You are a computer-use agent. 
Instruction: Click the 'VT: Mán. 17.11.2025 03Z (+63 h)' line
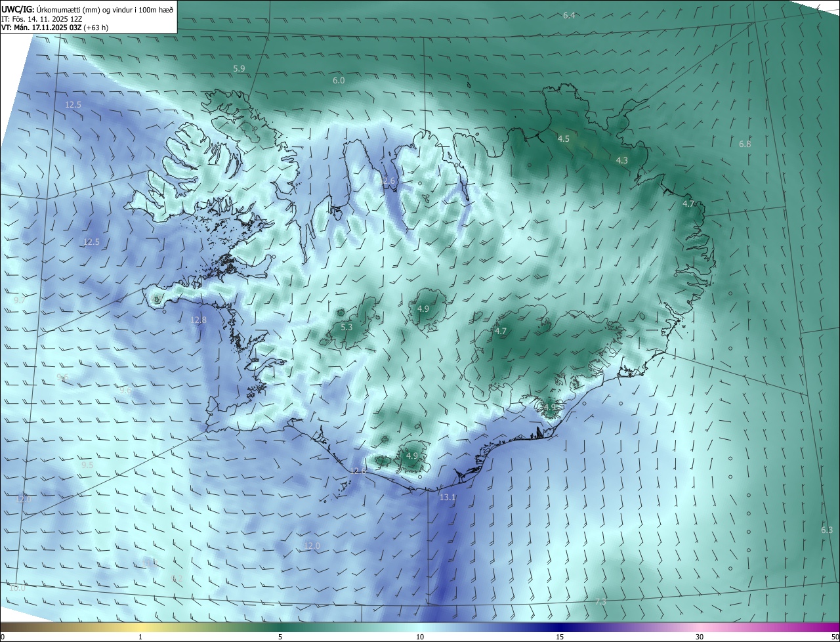pos(55,28)
